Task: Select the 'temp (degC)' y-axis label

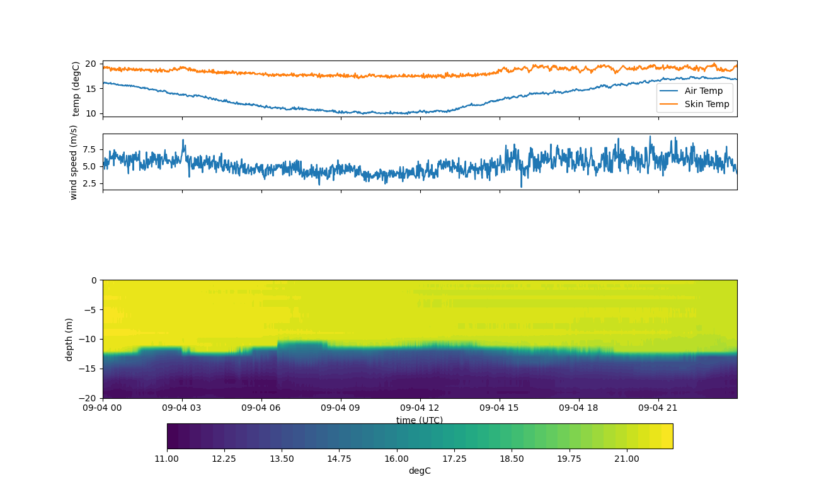Action: pos(76,89)
